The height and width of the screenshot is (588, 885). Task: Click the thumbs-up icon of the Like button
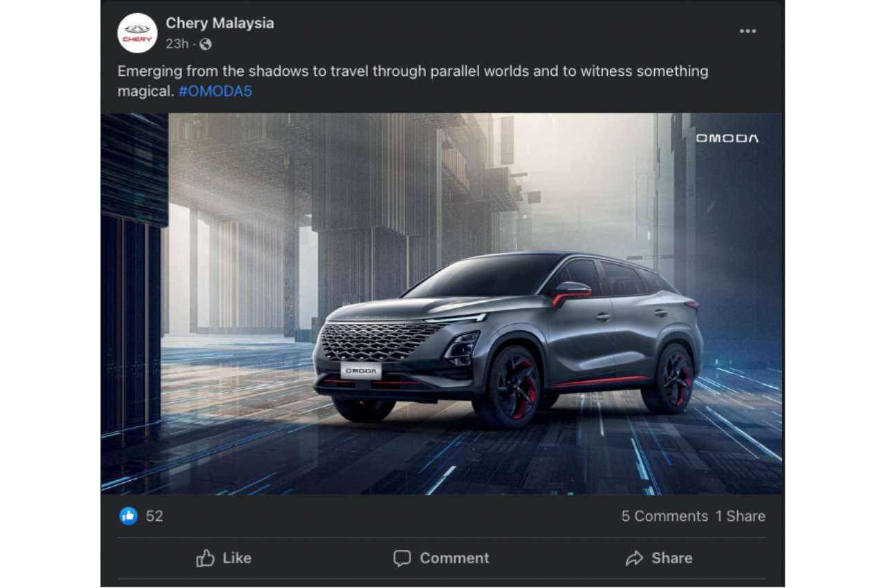[205, 558]
